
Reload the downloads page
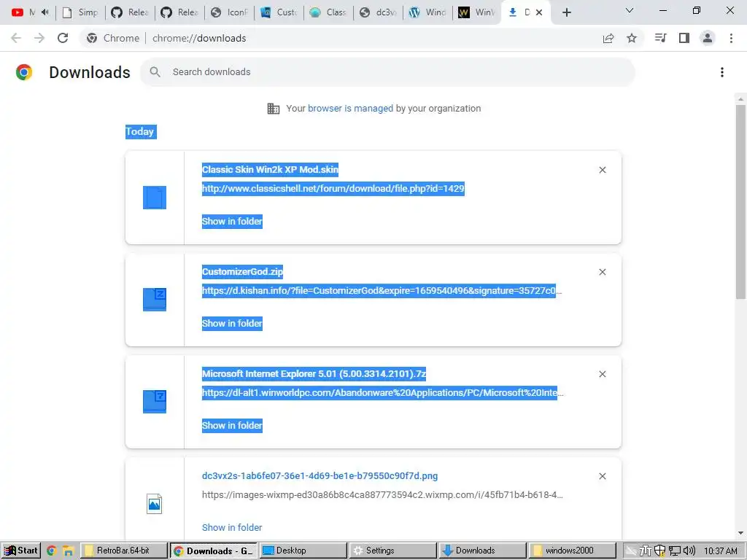63,38
